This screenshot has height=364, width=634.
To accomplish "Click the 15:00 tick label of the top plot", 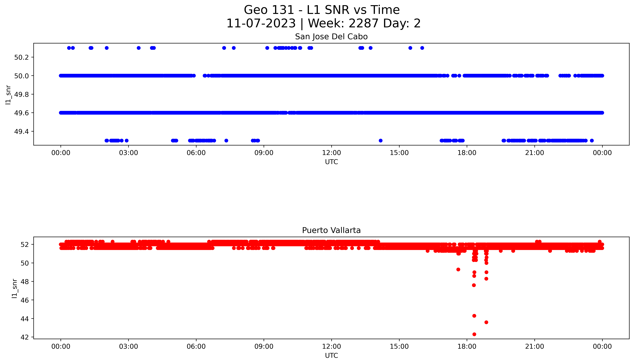I will coord(399,153).
